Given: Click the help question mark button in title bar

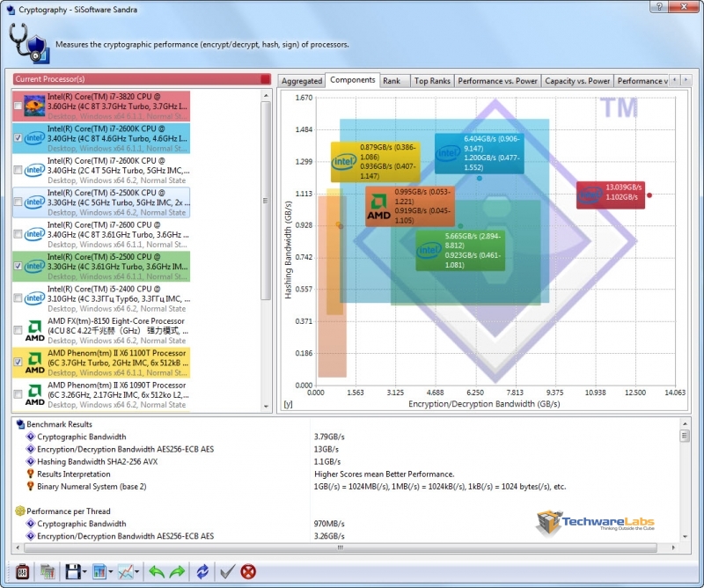Looking at the screenshot, I should [x=659, y=6].
